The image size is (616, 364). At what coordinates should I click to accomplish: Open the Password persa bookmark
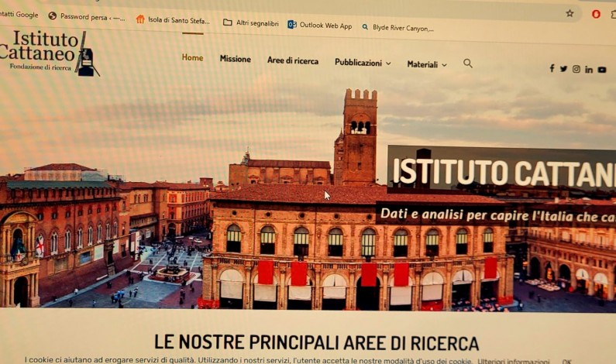pos(87,17)
